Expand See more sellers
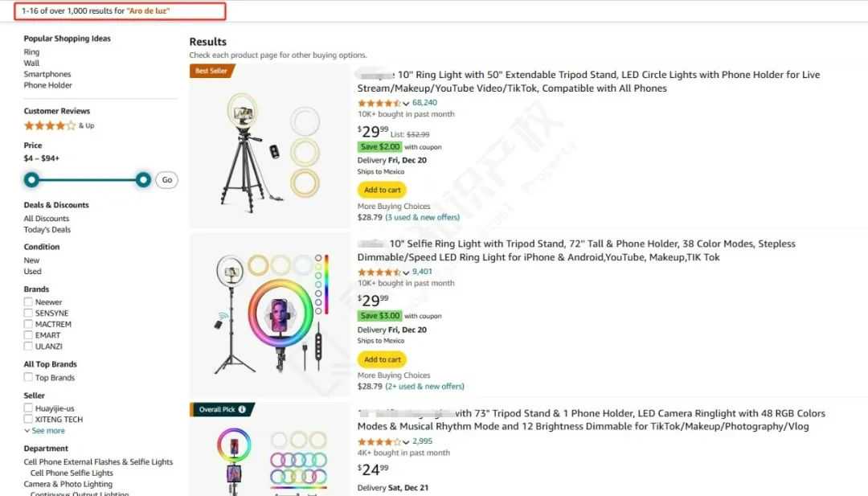Image resolution: width=868 pixels, height=496 pixels. 45,431
